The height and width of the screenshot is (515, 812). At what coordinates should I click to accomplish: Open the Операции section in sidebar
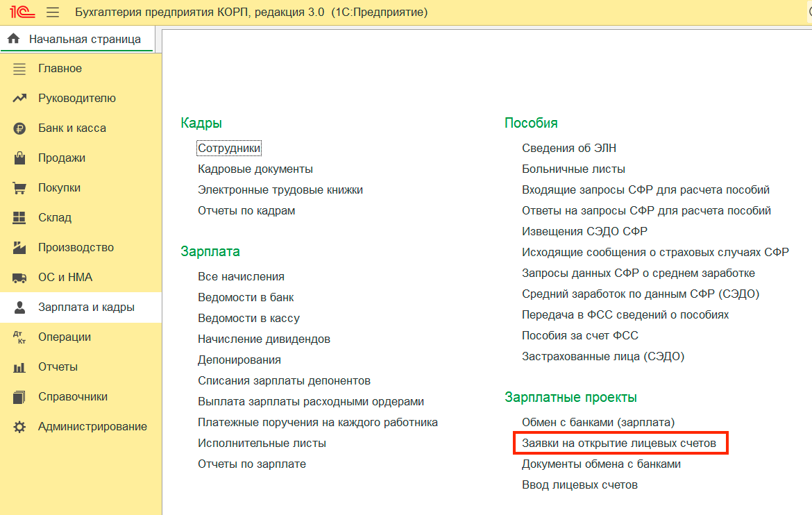click(x=65, y=337)
